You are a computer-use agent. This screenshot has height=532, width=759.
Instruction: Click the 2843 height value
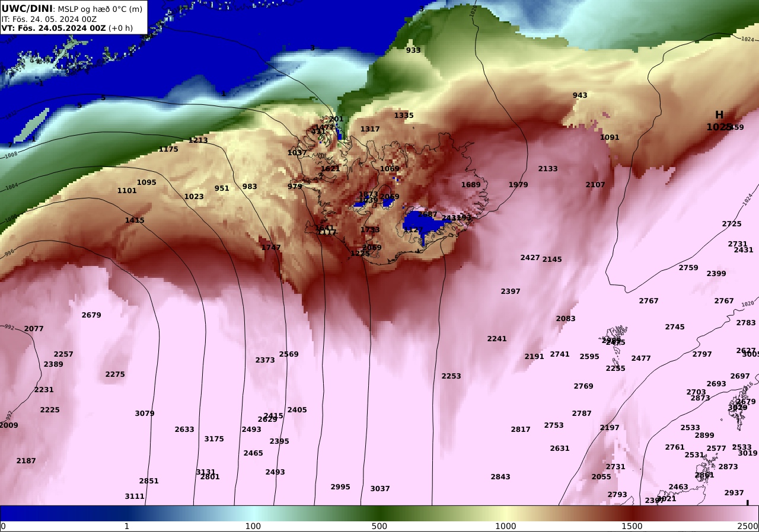click(500, 477)
